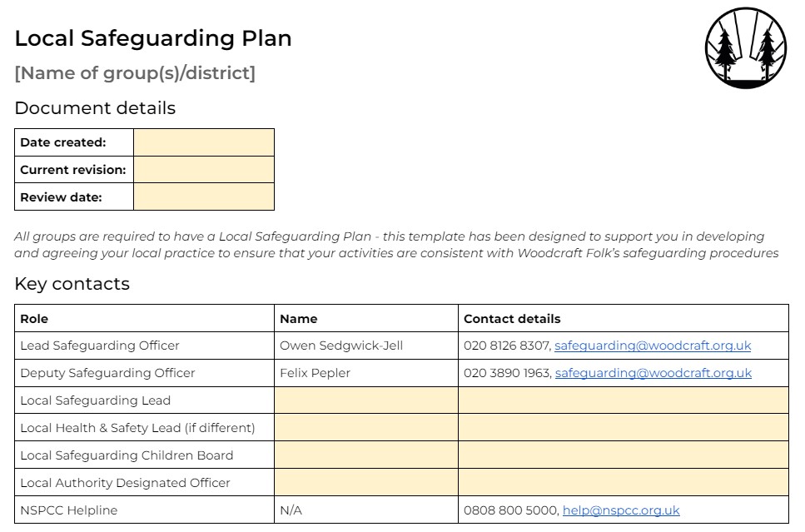Click Health & Safety Lead contact details cell
This screenshot has height=532, width=805.
[x=623, y=428]
